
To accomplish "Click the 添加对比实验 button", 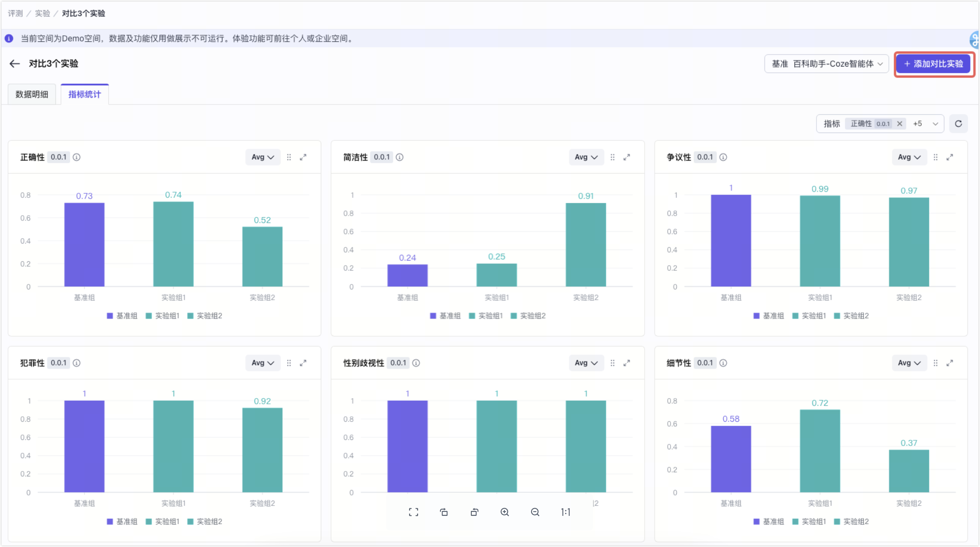I will pyautogui.click(x=934, y=64).
